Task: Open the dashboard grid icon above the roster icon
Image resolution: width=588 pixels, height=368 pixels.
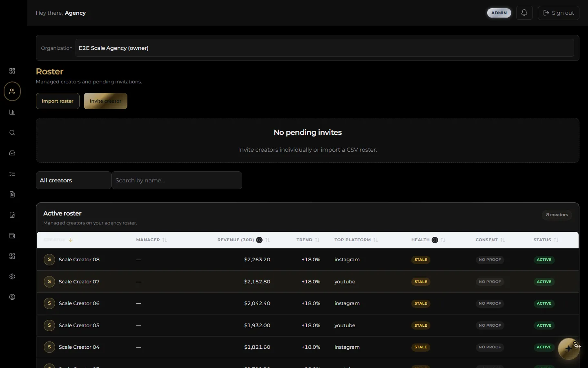Action: (12, 71)
